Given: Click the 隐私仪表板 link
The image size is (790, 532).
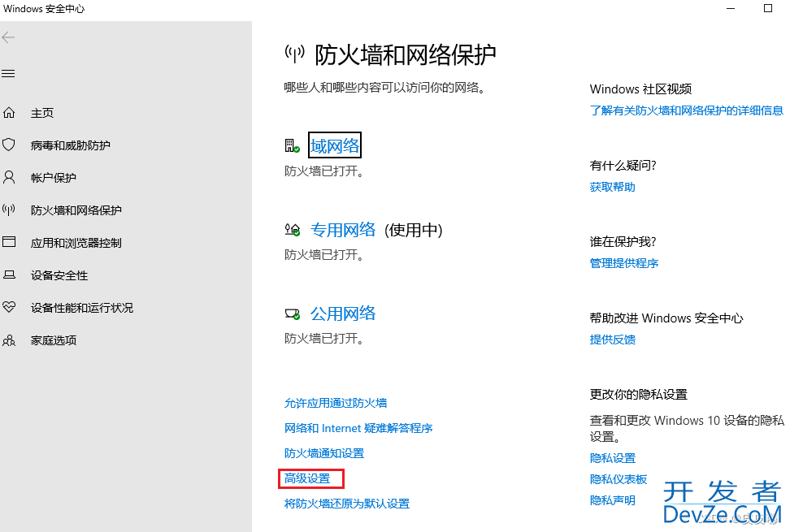Looking at the screenshot, I should pos(619,480).
